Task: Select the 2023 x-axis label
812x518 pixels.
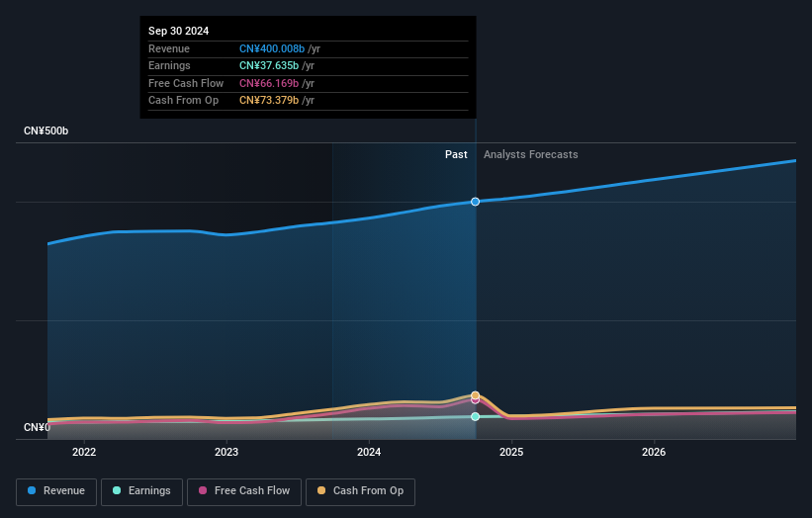Action: pyautogui.click(x=226, y=453)
